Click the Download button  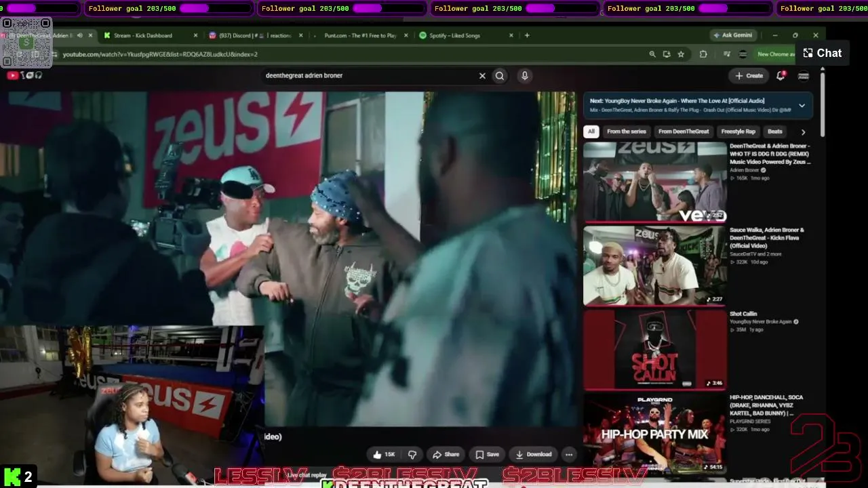(533, 454)
